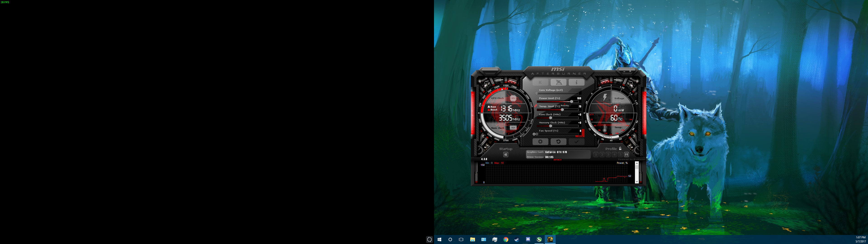Click the MEM chip icon on clock gauge

513,128
